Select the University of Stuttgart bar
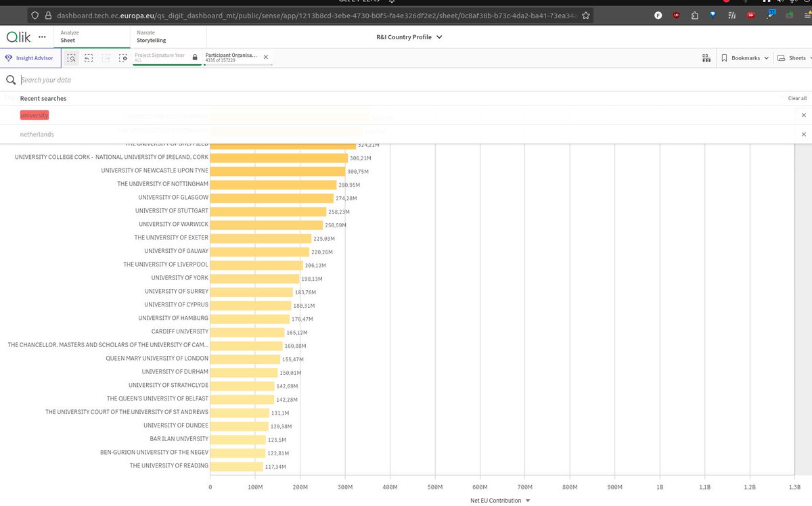The width and height of the screenshot is (812, 506). pos(269,211)
